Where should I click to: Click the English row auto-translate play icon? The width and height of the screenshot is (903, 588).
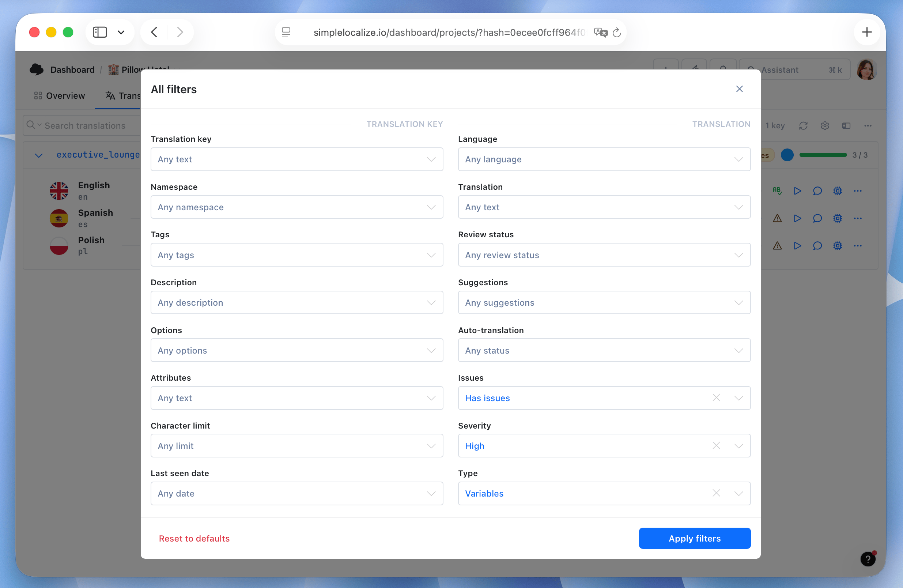tap(797, 191)
